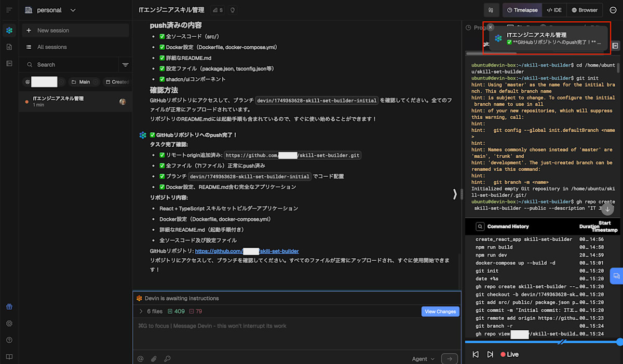623x364 pixels.
Task: Open the notebook panel icon in left rail
Action: point(9,63)
